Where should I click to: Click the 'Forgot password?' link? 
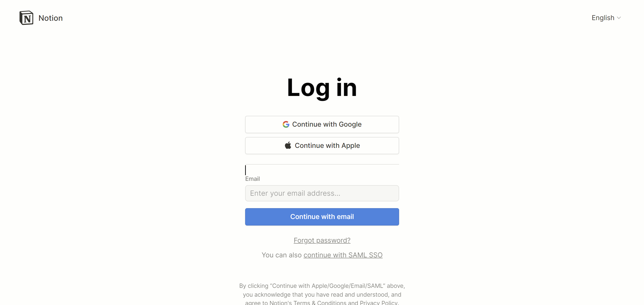[x=322, y=240]
